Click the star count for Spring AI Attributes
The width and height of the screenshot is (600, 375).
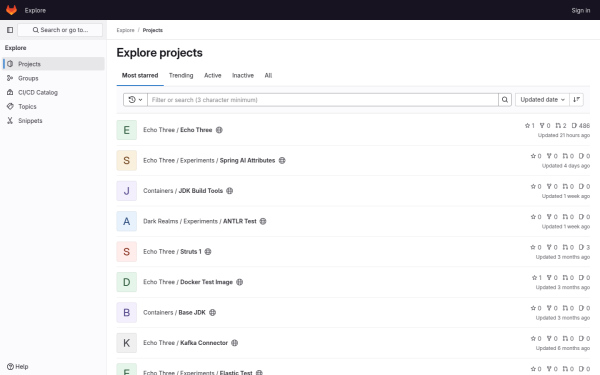coord(536,156)
